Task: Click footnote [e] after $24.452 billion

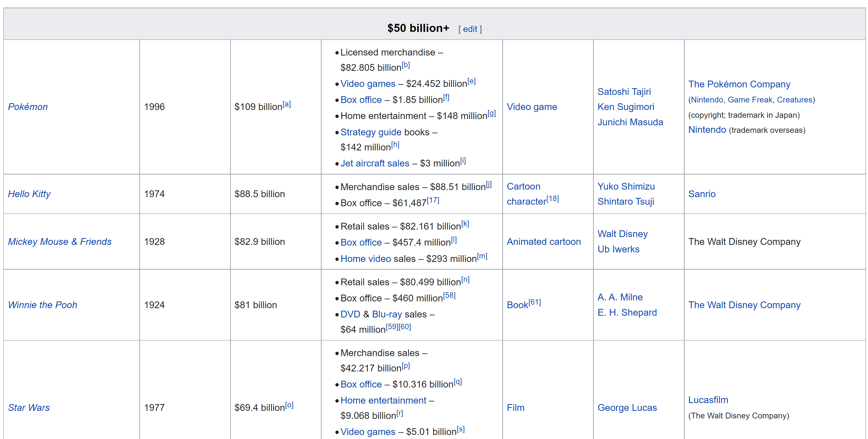Action: pos(471,81)
